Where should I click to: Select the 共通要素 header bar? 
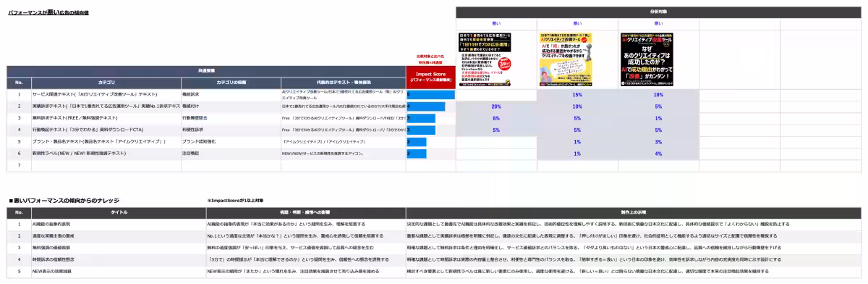click(206, 71)
